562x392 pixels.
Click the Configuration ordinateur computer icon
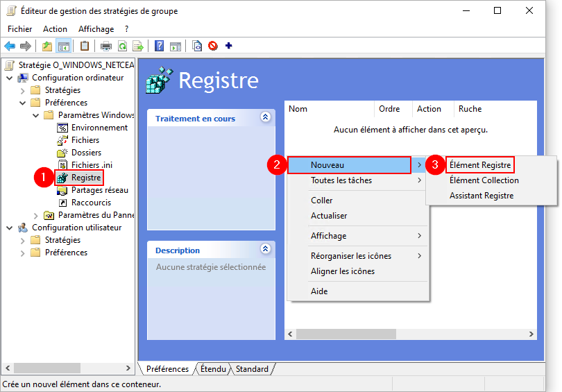coord(24,78)
